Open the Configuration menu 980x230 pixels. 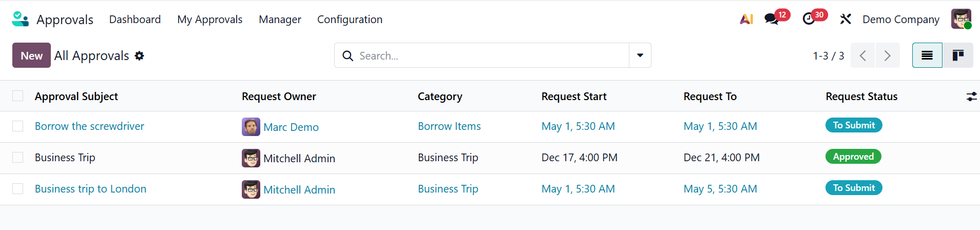click(350, 20)
